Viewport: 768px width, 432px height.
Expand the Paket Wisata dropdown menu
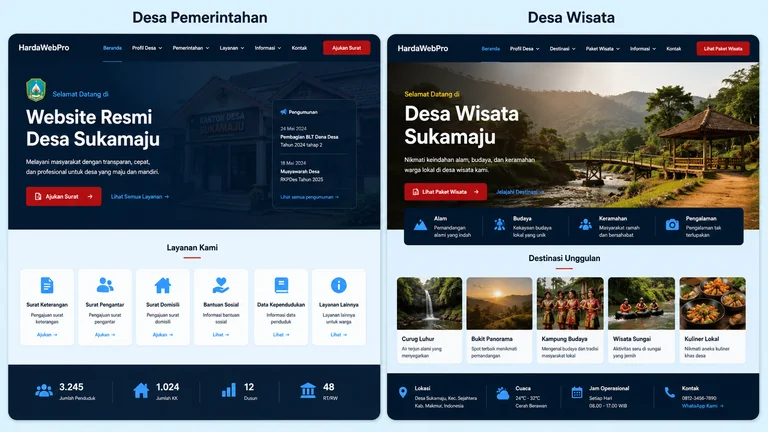[603, 49]
